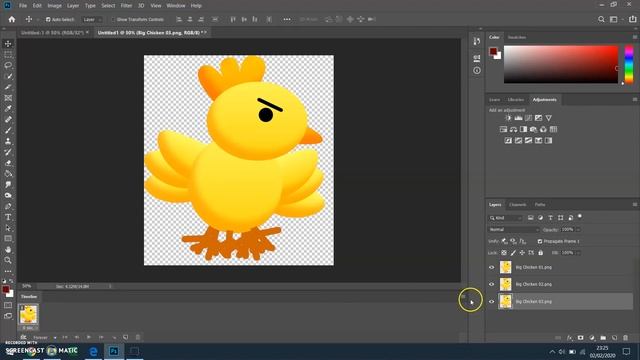Select the Eyedropper tool

(8, 109)
